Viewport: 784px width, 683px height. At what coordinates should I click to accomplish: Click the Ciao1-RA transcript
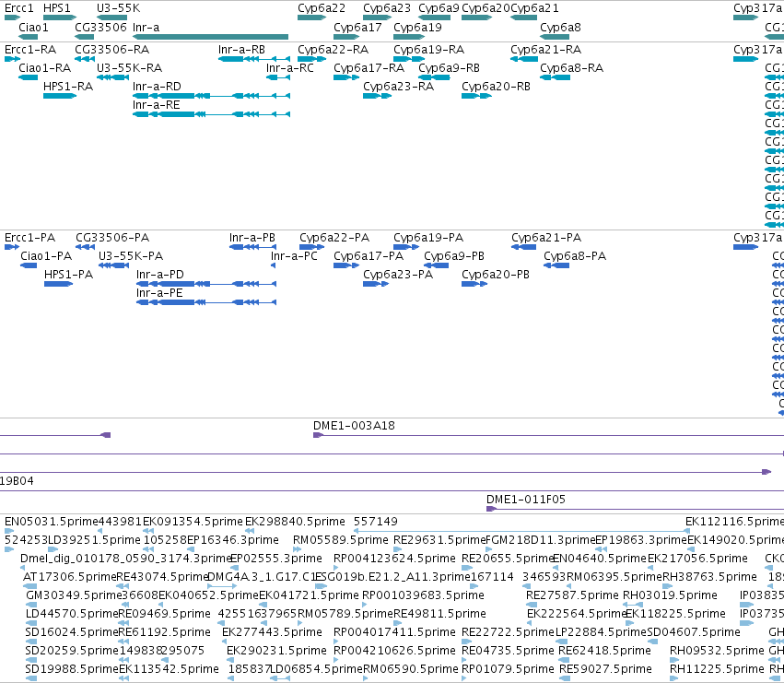pyautogui.click(x=28, y=77)
